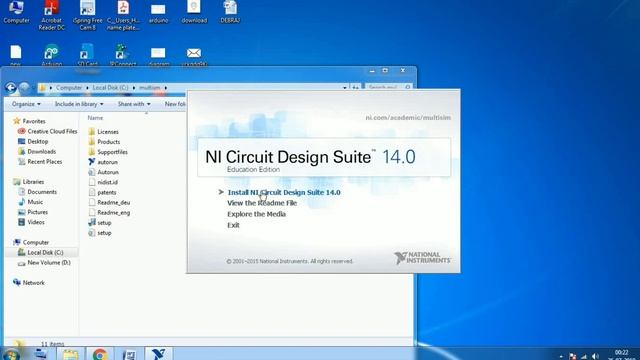Go to Downloads in Favorites
Viewport: 640px width, 360px height.
click(x=37, y=151)
